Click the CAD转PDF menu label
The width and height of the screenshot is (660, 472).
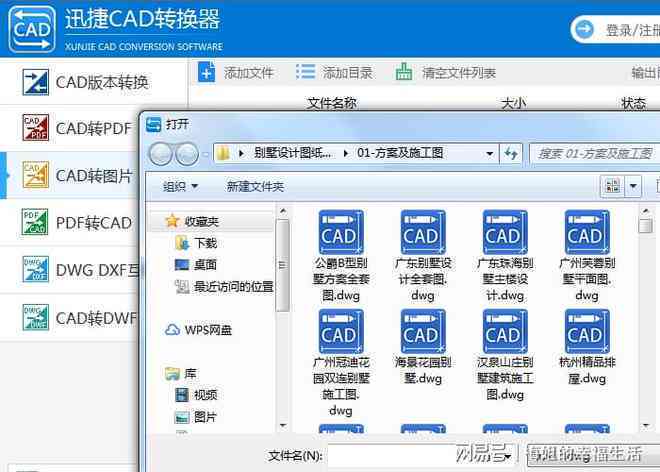point(93,128)
